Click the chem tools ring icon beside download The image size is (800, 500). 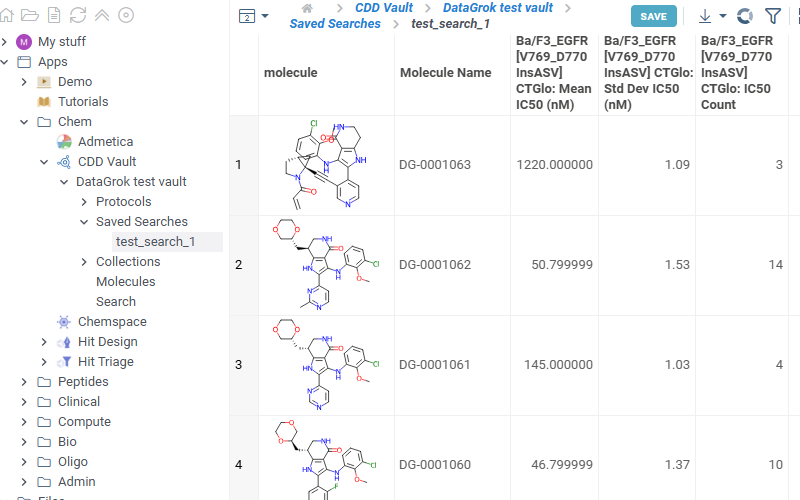click(744, 16)
